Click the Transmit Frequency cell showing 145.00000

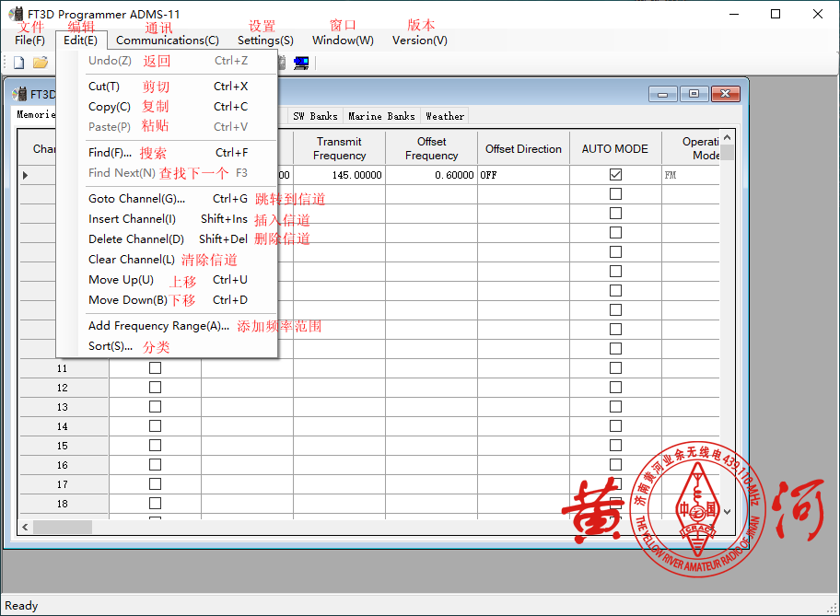click(x=339, y=175)
